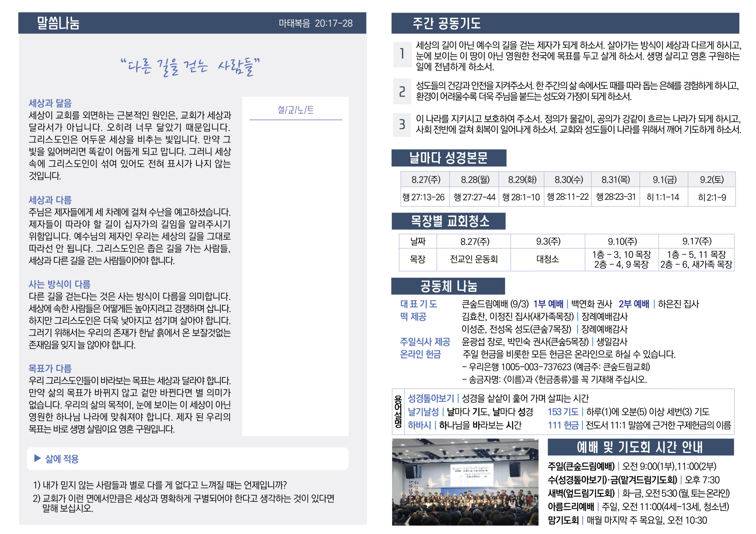Click the 9.10(주) cleaning date cell
This screenshot has height=534, width=756.
pos(622,241)
